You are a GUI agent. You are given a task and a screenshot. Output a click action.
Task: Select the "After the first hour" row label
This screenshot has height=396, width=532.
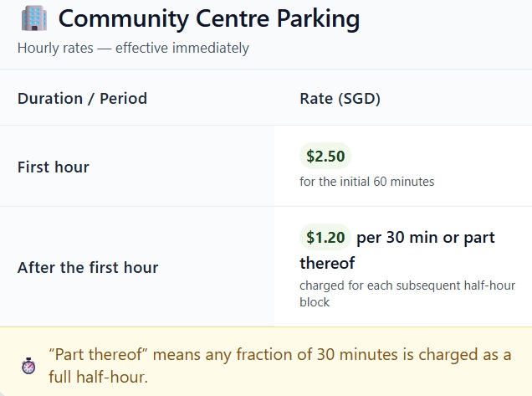(88, 268)
